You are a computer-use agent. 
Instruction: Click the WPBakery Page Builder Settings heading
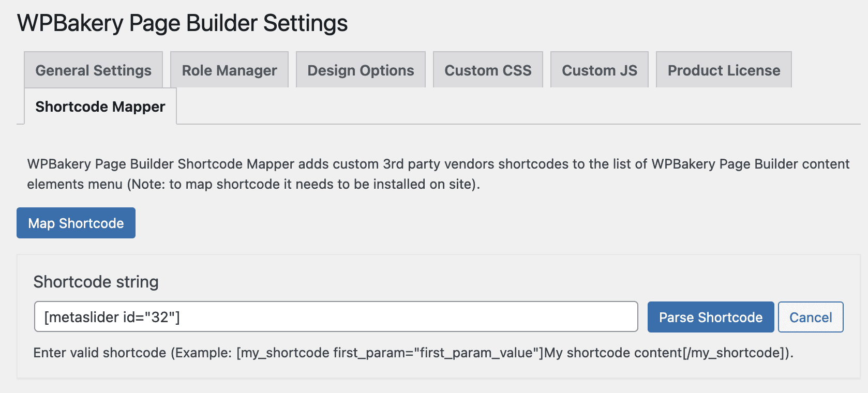pyautogui.click(x=182, y=23)
